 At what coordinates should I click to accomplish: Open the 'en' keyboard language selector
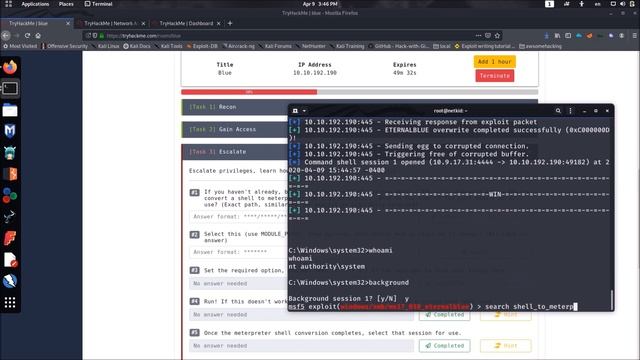point(598,4)
